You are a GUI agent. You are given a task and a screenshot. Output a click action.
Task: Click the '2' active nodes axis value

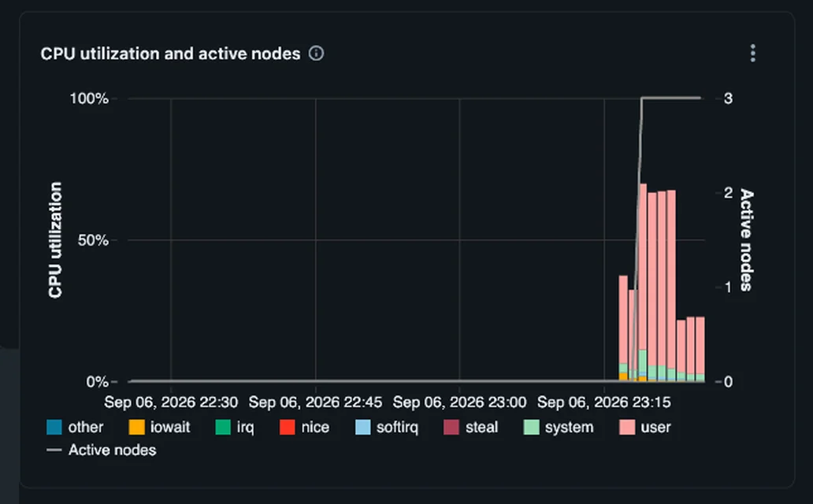[x=728, y=193]
